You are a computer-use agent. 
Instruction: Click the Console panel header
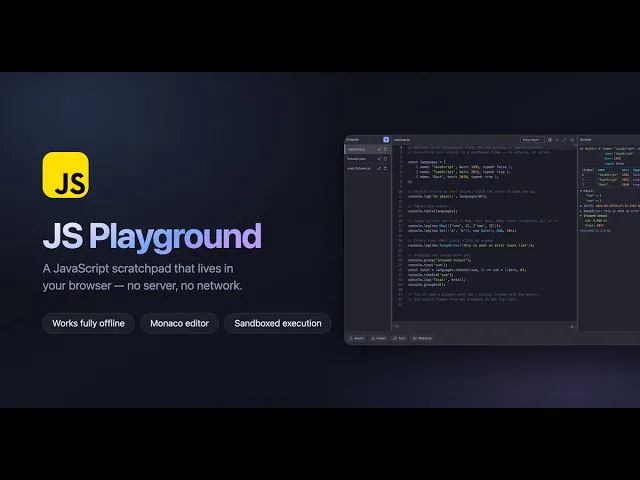tap(586, 140)
